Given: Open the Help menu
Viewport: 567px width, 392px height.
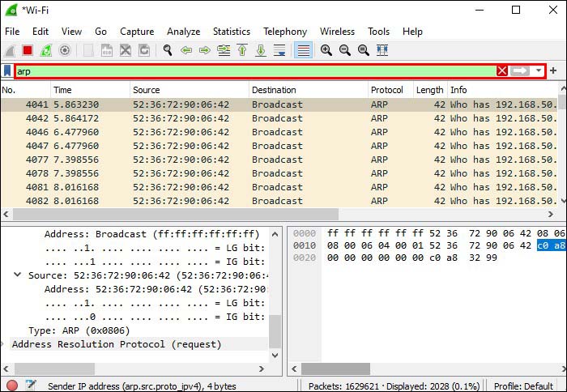Looking at the screenshot, I should click(412, 32).
